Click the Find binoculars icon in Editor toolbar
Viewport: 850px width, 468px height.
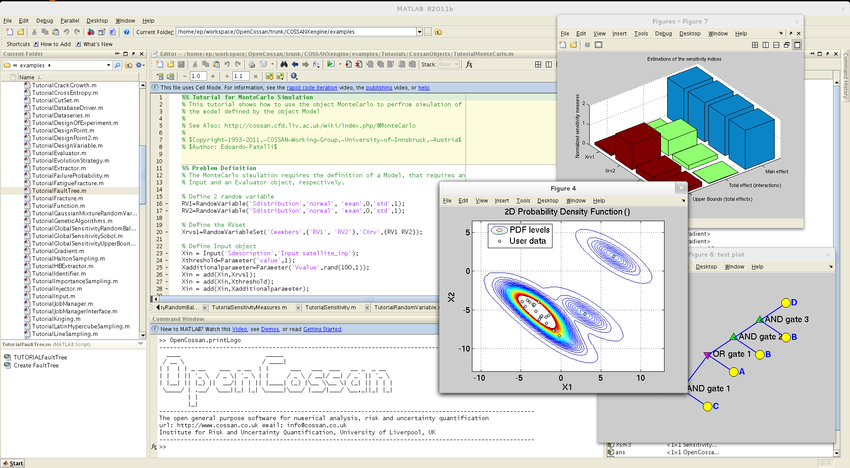coord(284,64)
